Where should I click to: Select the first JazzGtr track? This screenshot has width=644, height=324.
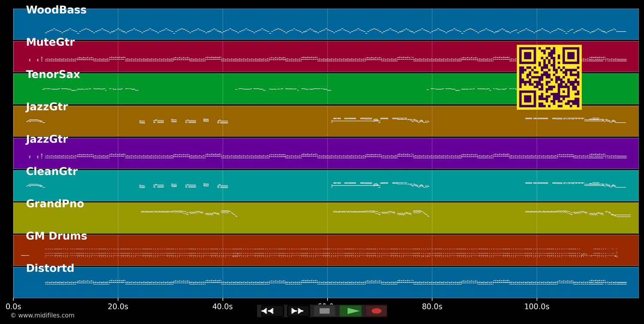click(258, 120)
